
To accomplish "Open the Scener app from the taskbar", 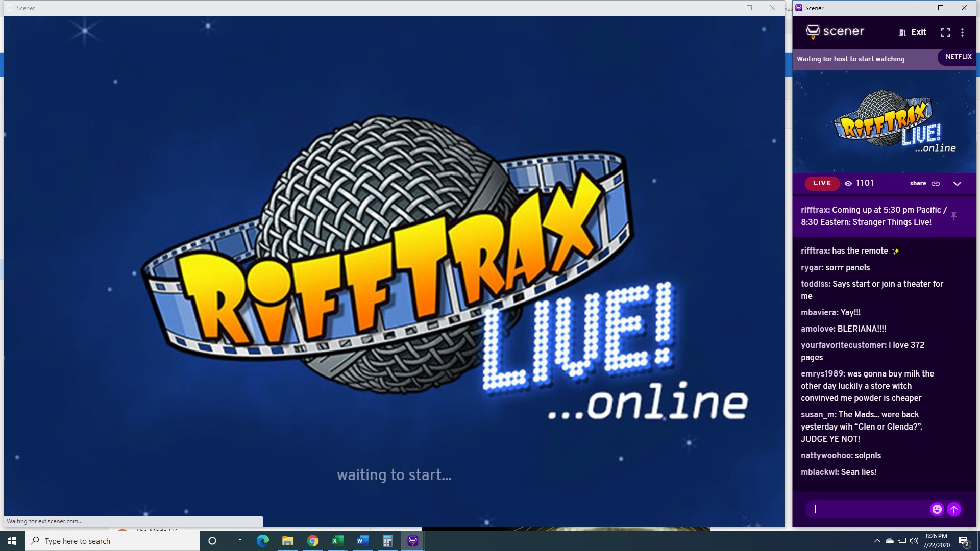I will [x=412, y=541].
